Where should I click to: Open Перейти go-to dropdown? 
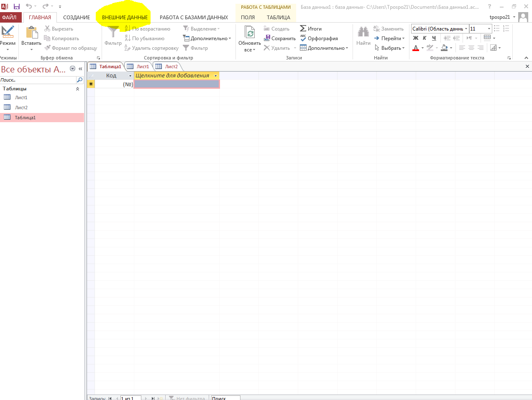[x=389, y=38]
